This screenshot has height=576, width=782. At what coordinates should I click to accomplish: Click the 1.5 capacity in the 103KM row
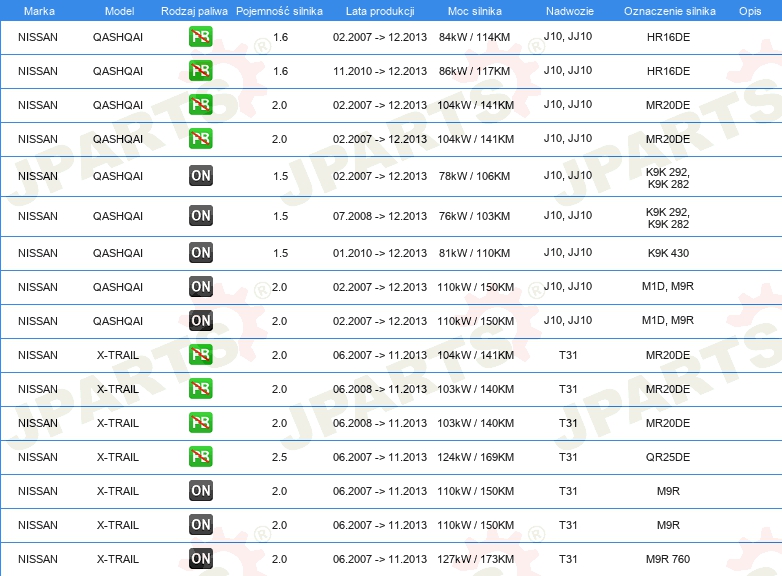280,216
